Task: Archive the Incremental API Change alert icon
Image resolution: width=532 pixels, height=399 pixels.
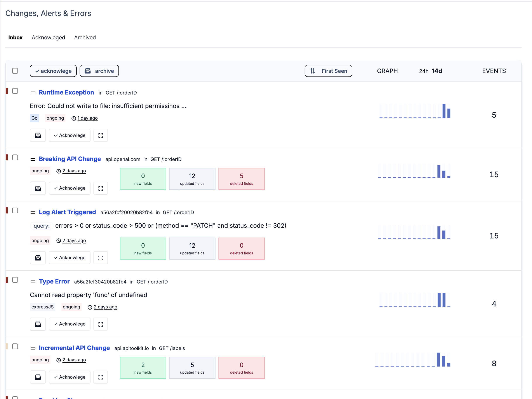Action: (38, 377)
